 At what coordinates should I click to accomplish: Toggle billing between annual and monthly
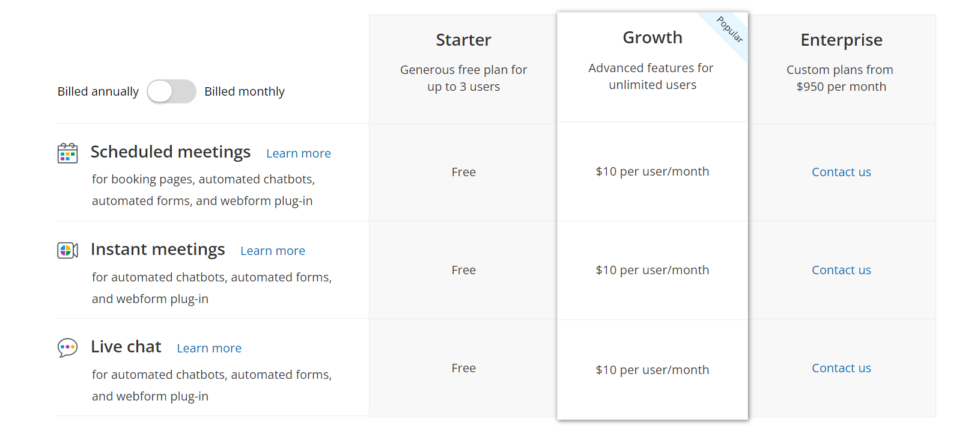click(171, 91)
